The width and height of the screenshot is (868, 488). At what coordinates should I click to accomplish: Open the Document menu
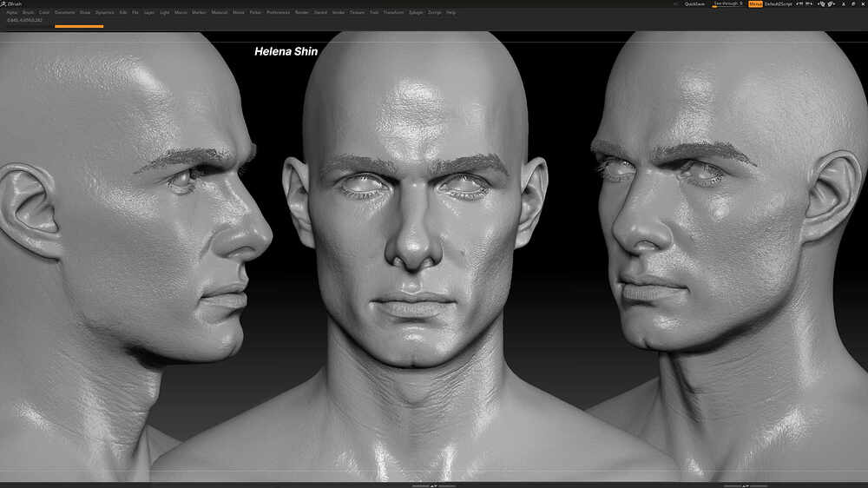tap(65, 12)
